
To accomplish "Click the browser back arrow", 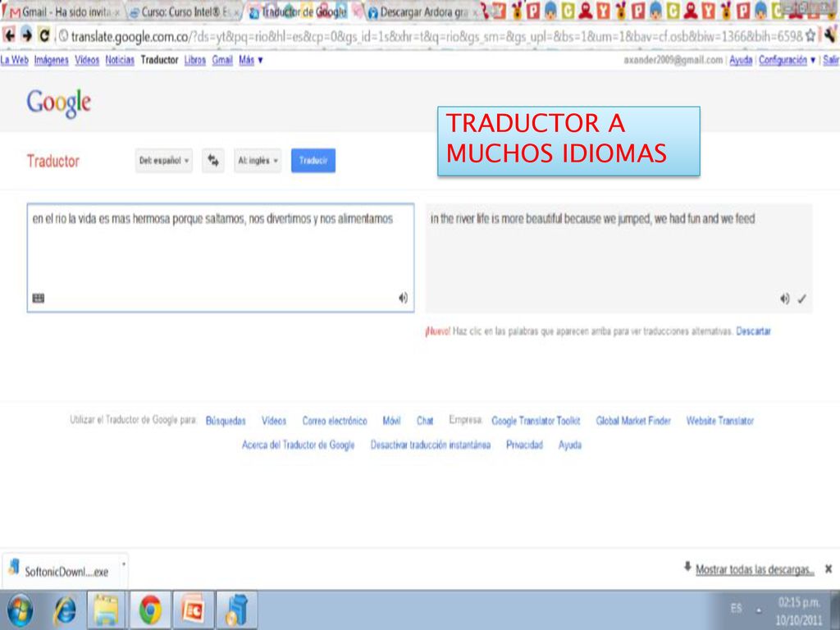I will point(9,35).
